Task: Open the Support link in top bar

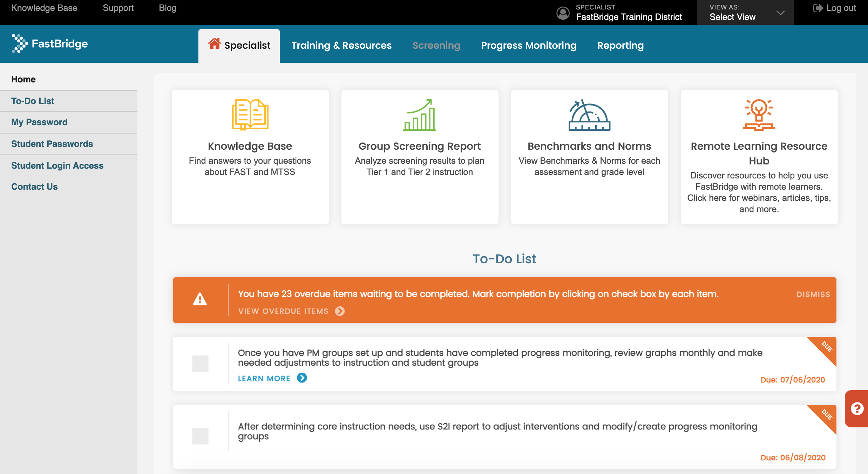Action: [x=118, y=8]
